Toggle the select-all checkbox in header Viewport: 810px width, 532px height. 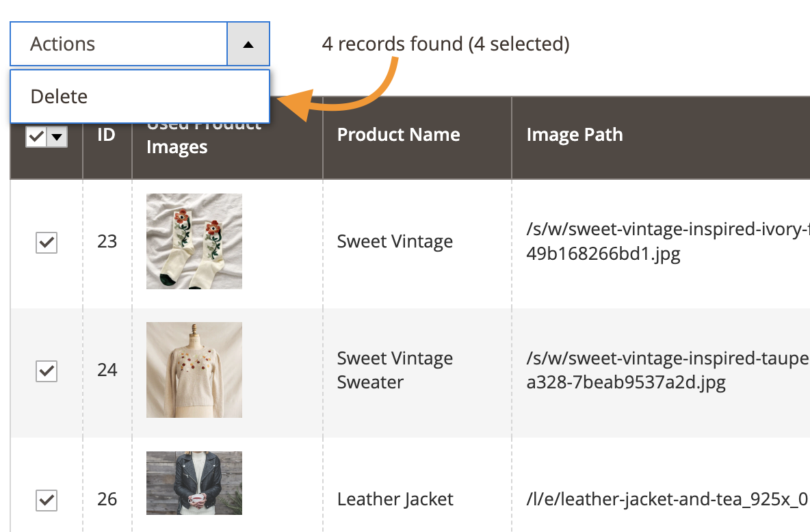pyautogui.click(x=36, y=137)
